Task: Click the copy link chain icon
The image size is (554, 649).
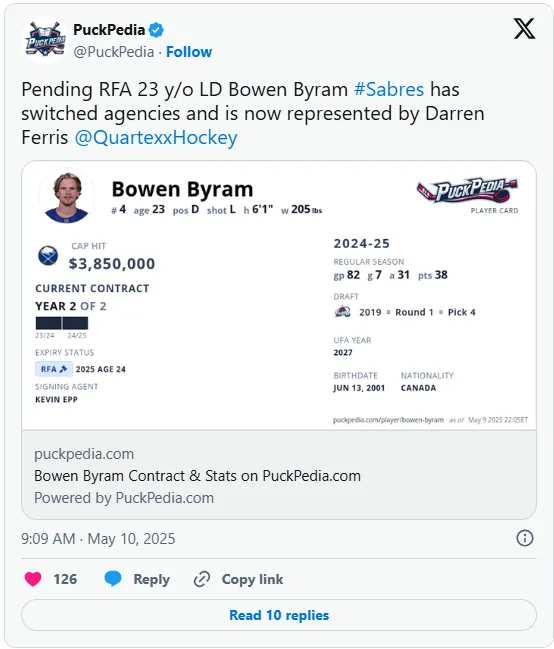Action: coord(202,579)
